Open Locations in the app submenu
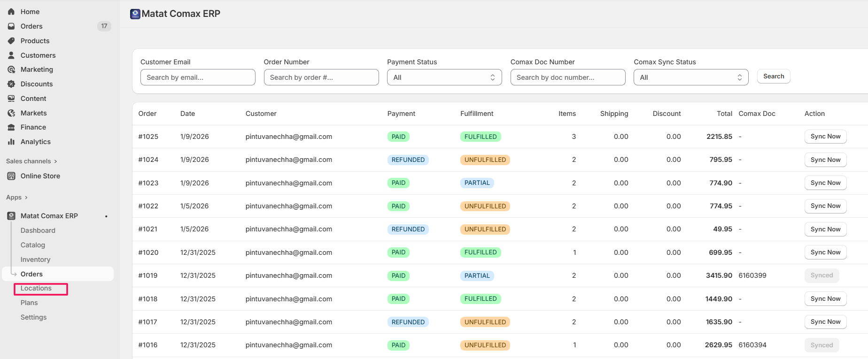 click(x=36, y=288)
